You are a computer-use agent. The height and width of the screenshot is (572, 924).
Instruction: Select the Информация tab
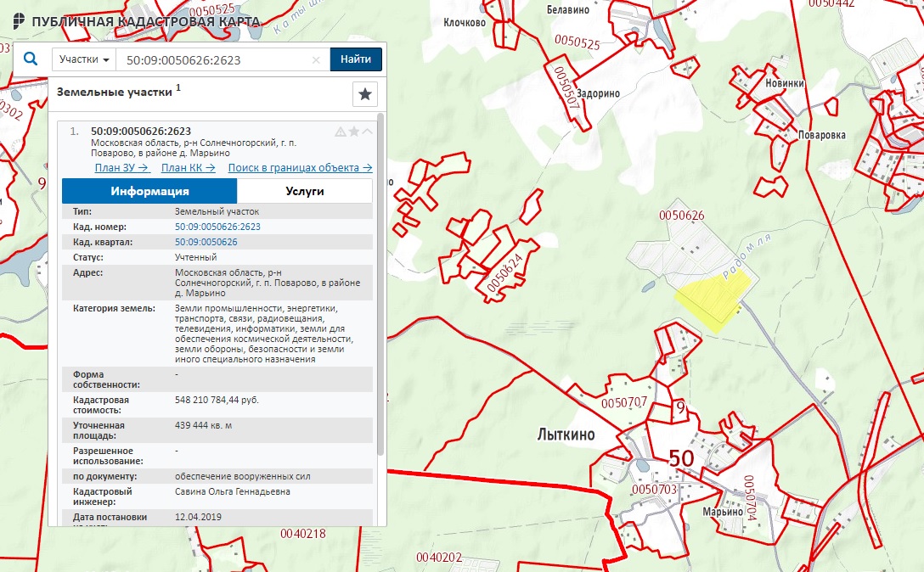click(x=149, y=191)
